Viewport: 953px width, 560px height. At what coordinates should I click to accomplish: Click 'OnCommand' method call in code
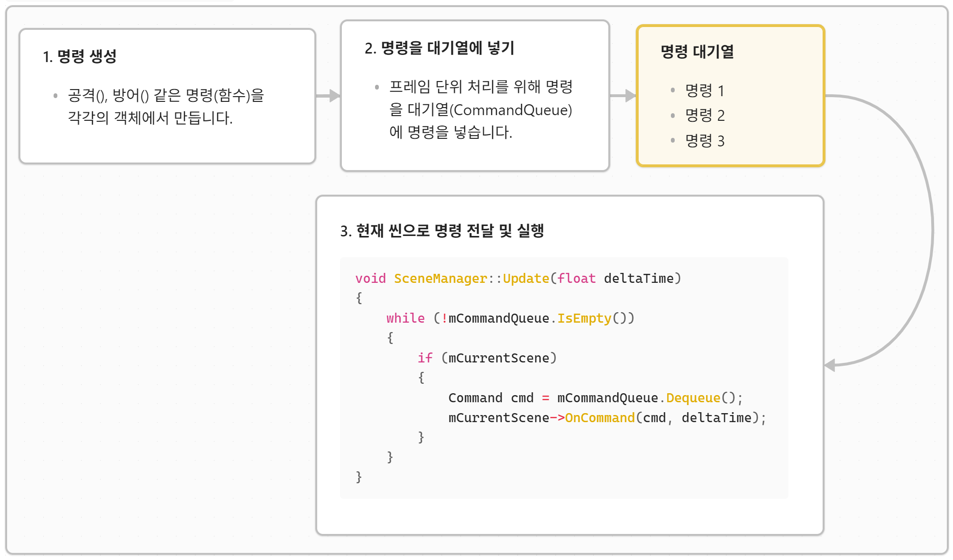point(599,418)
